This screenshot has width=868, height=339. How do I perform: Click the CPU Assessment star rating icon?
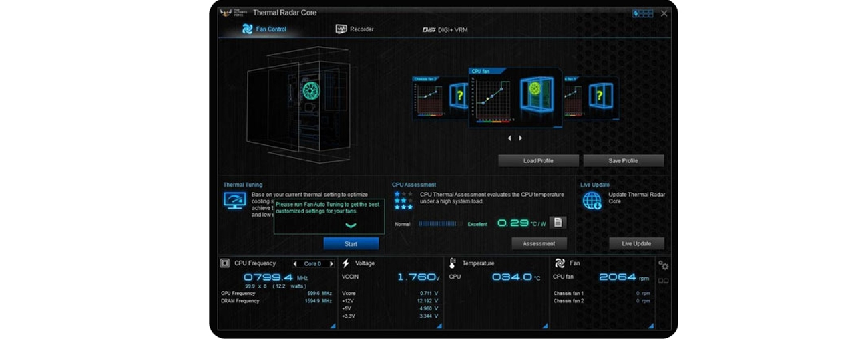403,201
